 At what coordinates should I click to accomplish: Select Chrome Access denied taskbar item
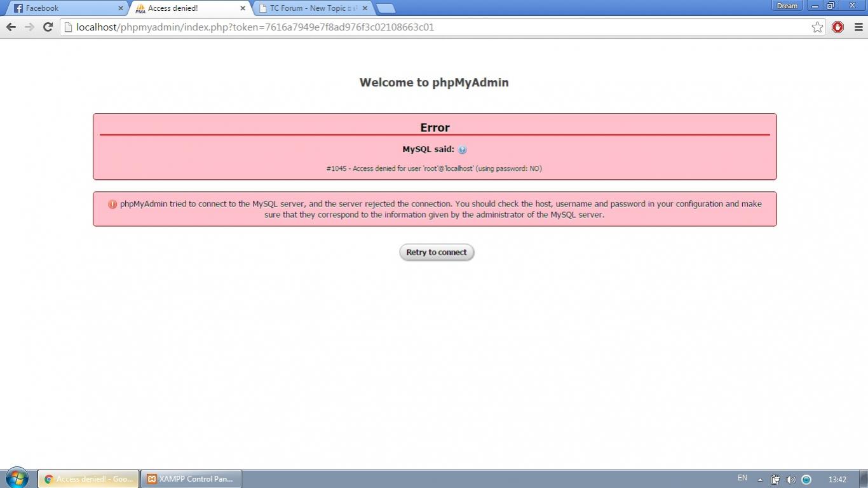click(88, 479)
